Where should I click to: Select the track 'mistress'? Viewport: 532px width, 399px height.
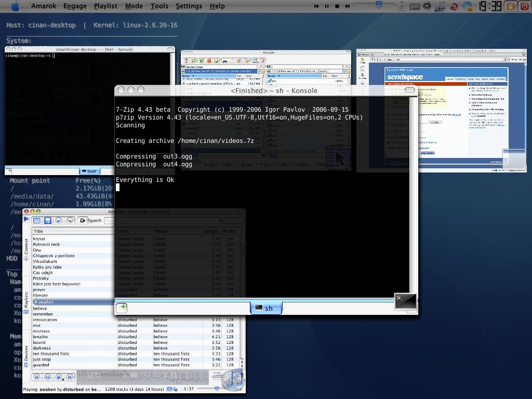click(x=41, y=331)
